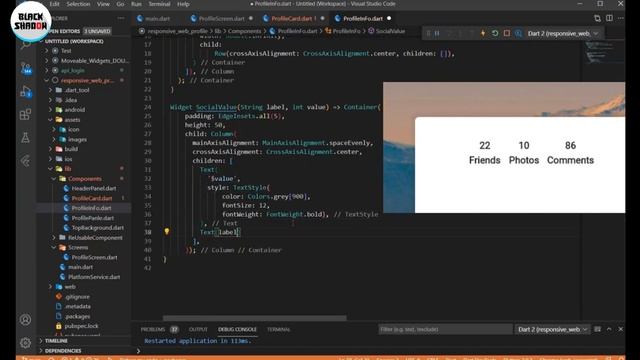The image size is (640, 360).
Task: Expand the Moveable_Widgets folder
Action: coord(84,60)
